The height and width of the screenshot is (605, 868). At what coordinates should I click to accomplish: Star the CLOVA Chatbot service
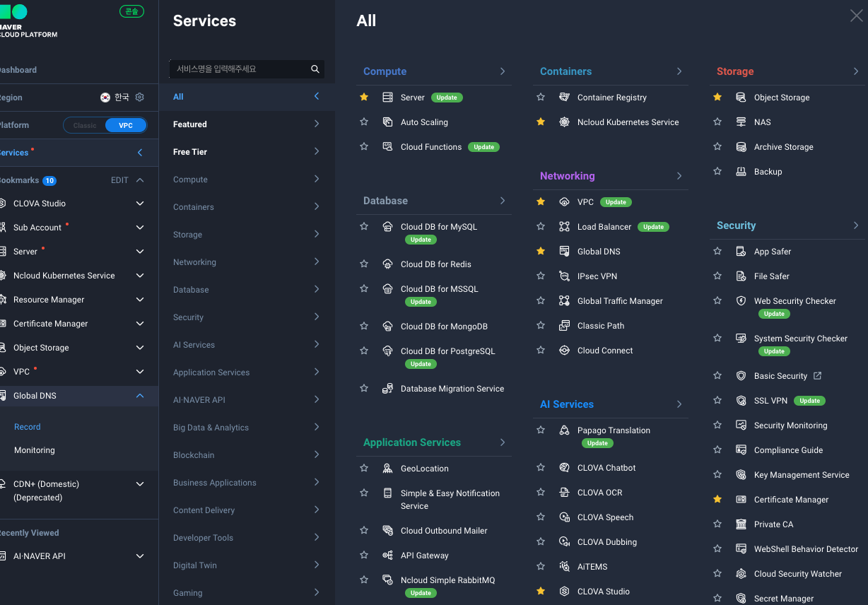point(541,468)
